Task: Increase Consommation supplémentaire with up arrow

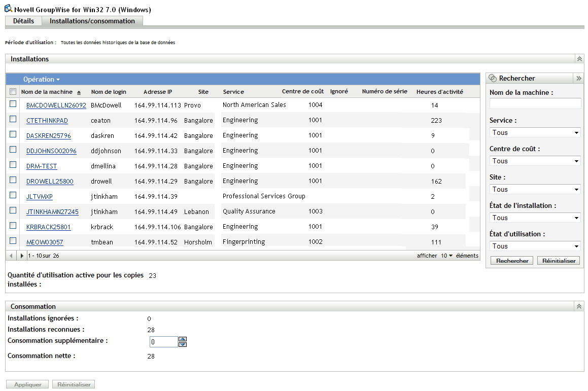Action: point(183,339)
